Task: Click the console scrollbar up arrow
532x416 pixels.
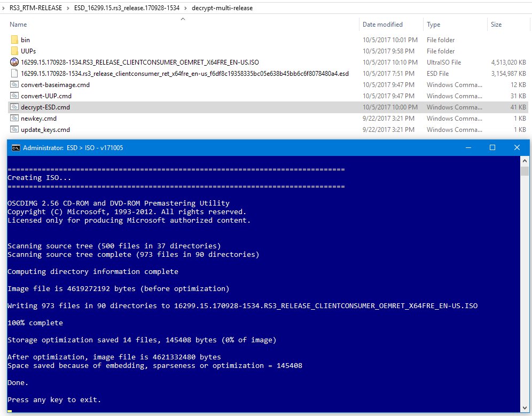Action: 525,161
